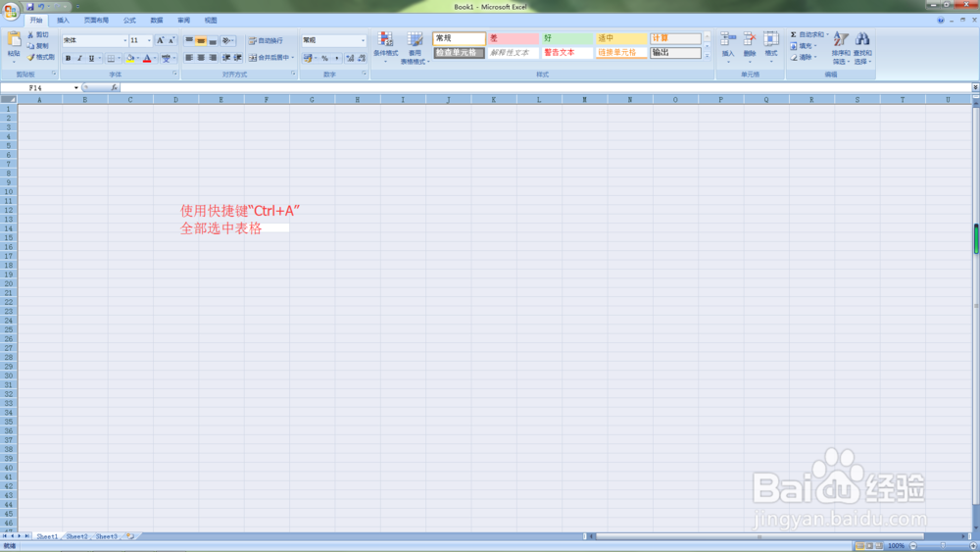Open Fill (填充) dropdown

pos(804,46)
